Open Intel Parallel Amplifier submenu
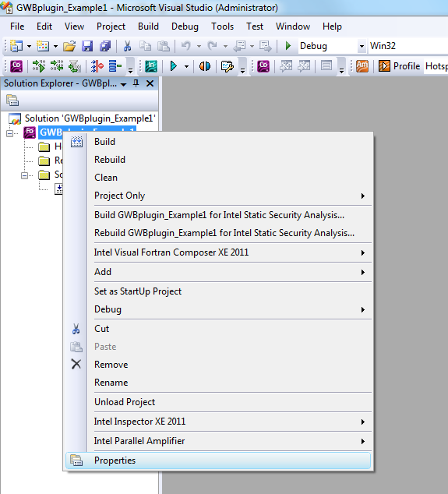Screen dimensions: 448x494 (218, 441)
